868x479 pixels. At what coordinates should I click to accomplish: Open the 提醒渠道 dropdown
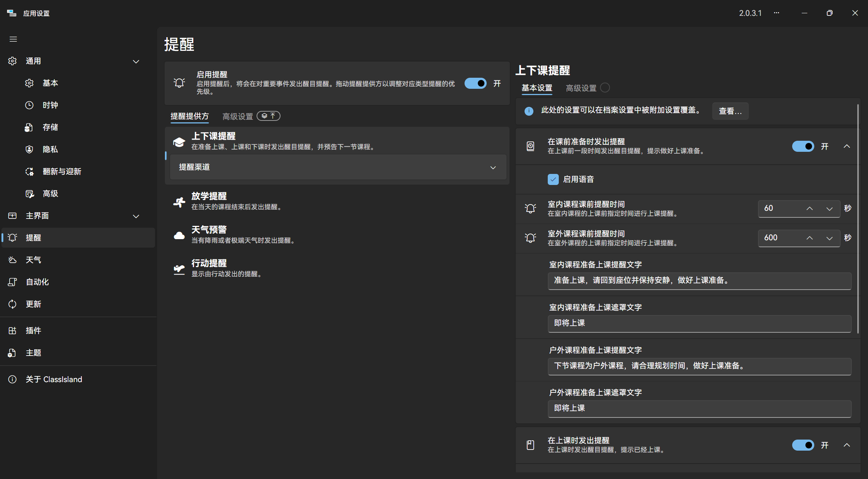493,167
